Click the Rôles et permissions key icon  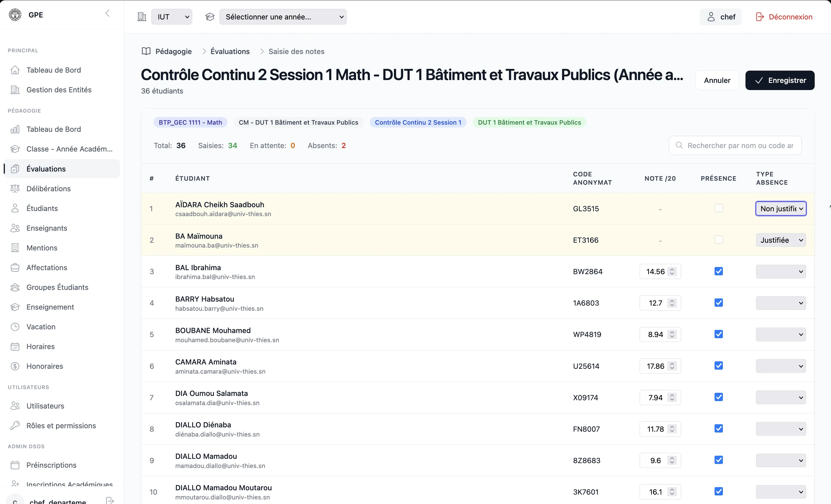pyautogui.click(x=15, y=425)
